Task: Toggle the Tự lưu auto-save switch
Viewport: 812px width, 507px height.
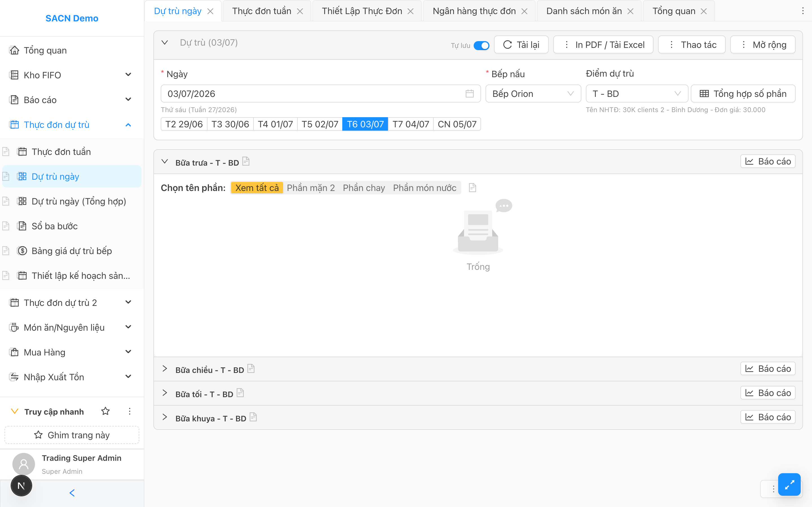Action: [481, 45]
